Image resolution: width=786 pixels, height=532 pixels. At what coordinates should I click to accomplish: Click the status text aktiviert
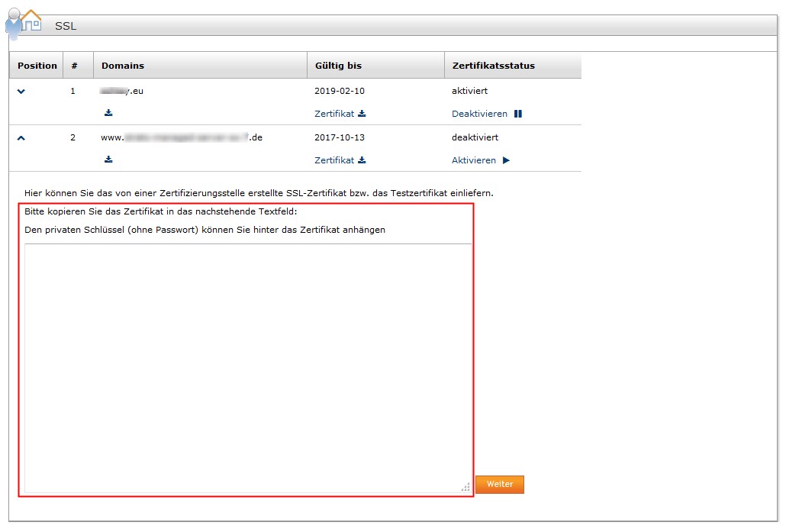coord(470,92)
